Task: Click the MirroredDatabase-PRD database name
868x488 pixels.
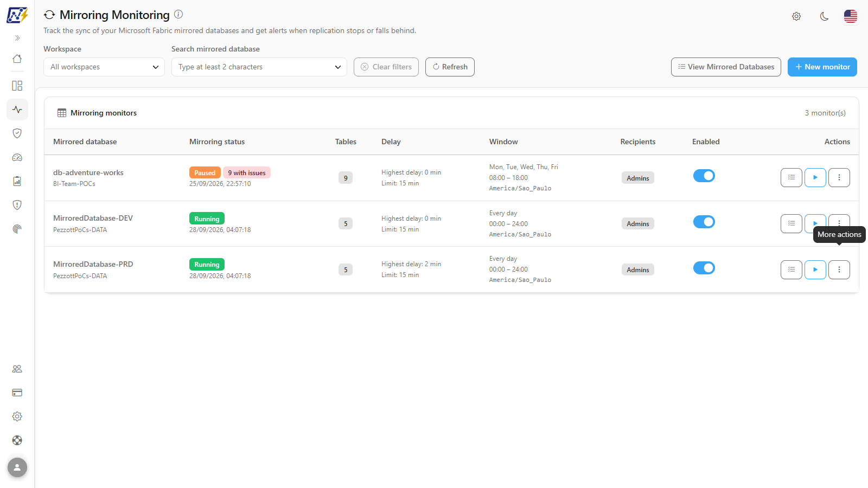Action: tap(93, 264)
